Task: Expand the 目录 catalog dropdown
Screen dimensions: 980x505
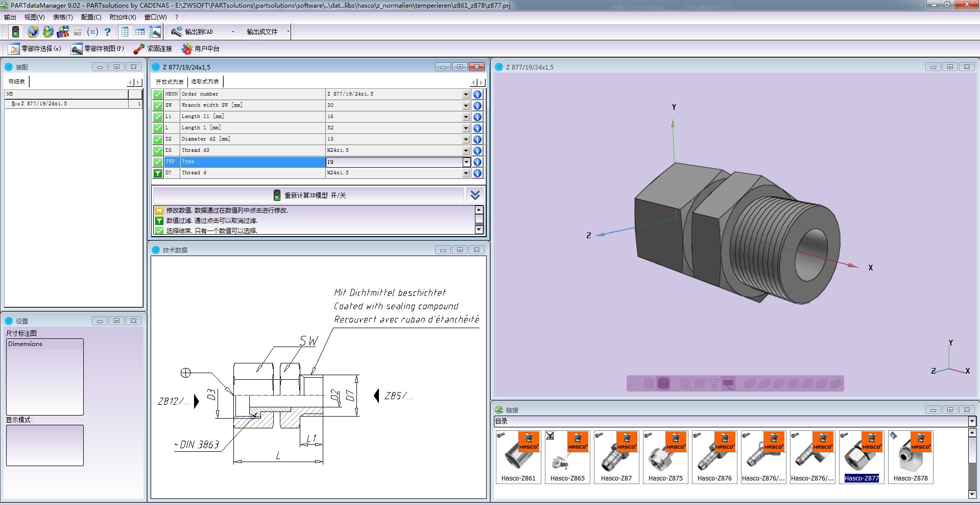Action: [x=972, y=421]
